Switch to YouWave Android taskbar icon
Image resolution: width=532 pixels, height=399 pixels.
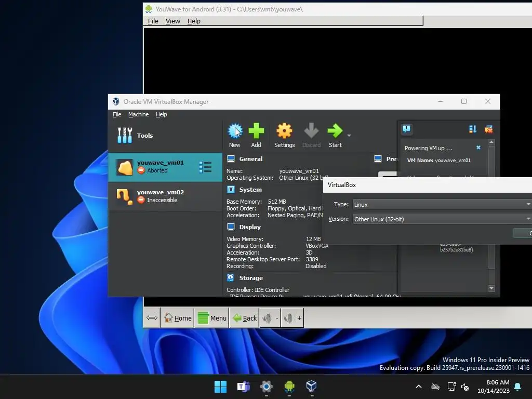click(x=289, y=387)
